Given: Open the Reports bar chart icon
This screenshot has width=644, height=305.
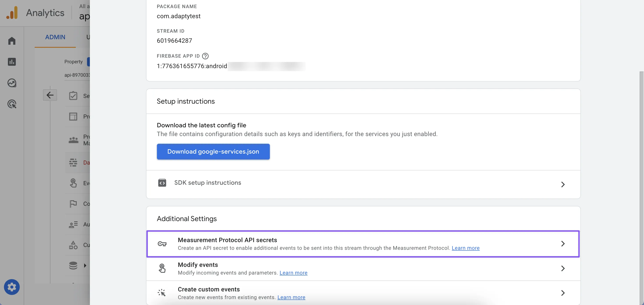Looking at the screenshot, I should pos(12,62).
